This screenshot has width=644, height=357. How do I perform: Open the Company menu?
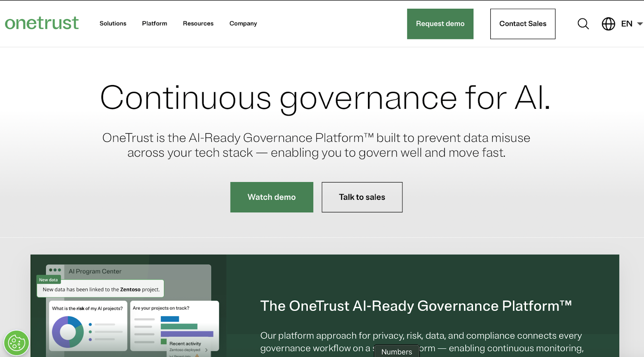[x=243, y=23]
